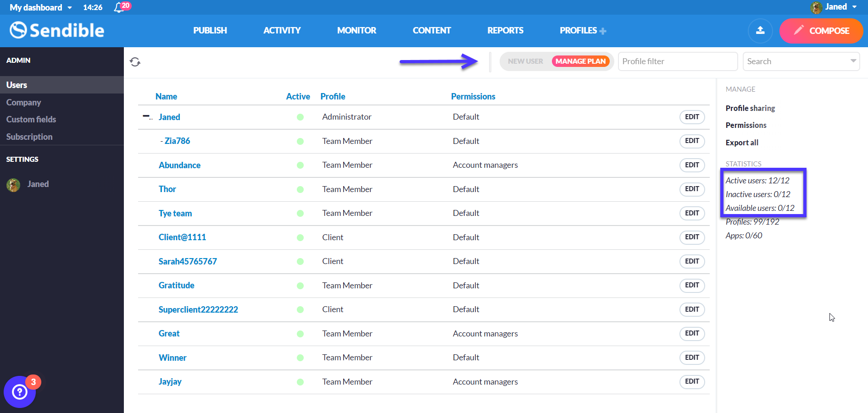Click Export all under Manage
868x413 pixels.
tap(742, 143)
